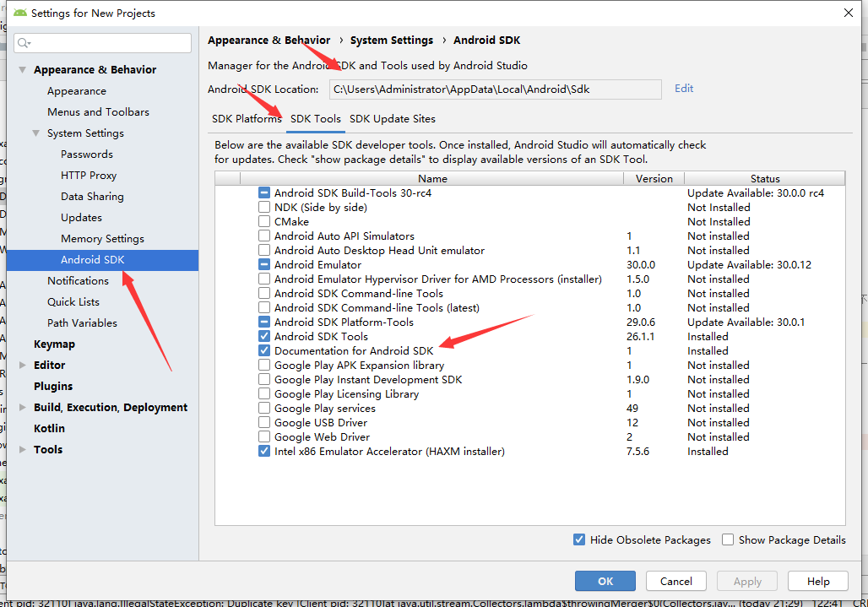Click the OK button to apply changes
This screenshot has height=607, width=868.
click(x=605, y=581)
